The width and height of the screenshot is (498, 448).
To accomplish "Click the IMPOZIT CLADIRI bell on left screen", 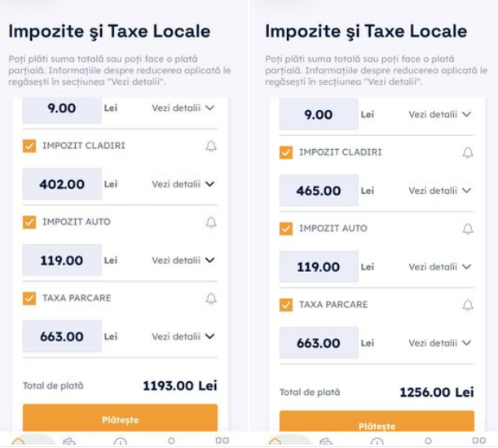I will 211,147.
